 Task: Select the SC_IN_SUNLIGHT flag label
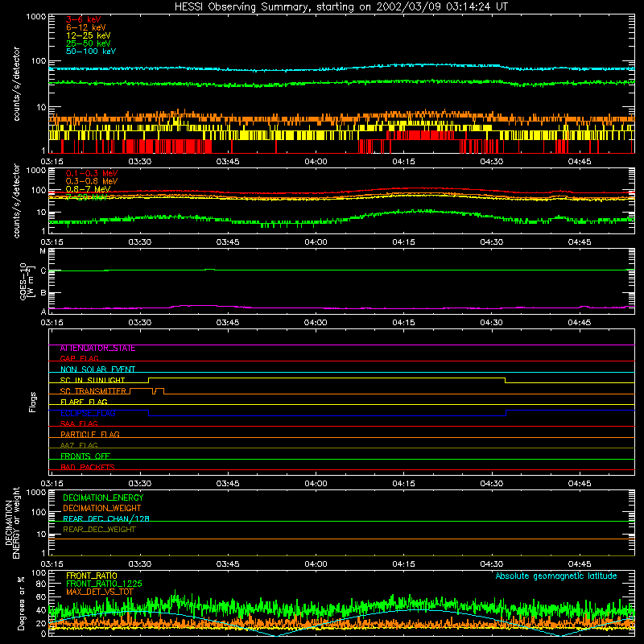pos(93,380)
